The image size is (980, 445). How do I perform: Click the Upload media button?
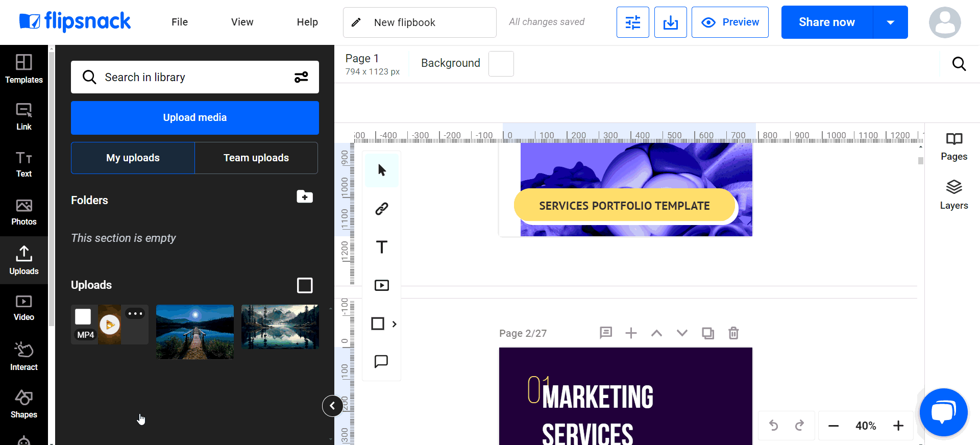pyautogui.click(x=194, y=118)
